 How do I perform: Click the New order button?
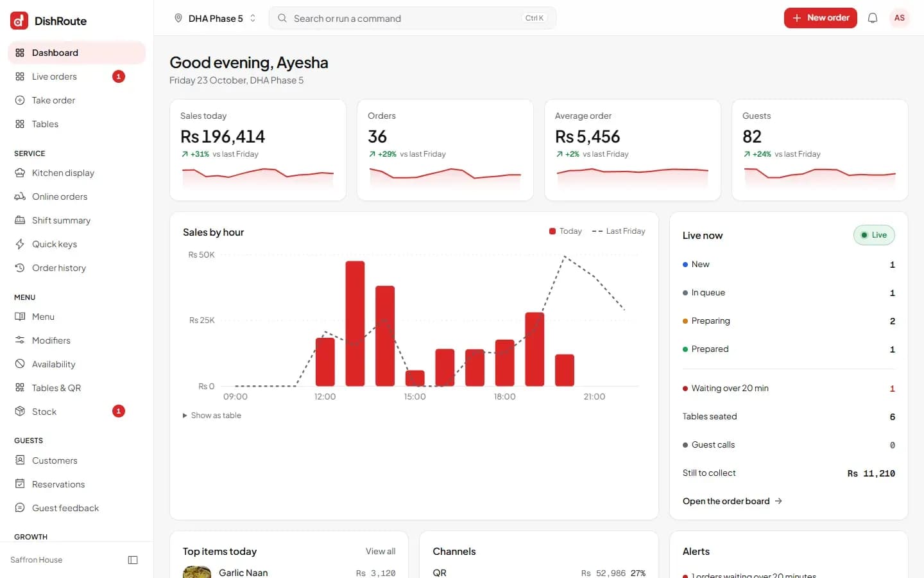pyautogui.click(x=820, y=18)
